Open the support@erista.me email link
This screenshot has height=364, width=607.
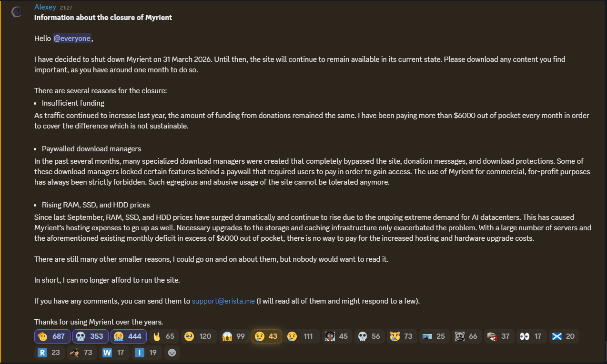tap(223, 301)
